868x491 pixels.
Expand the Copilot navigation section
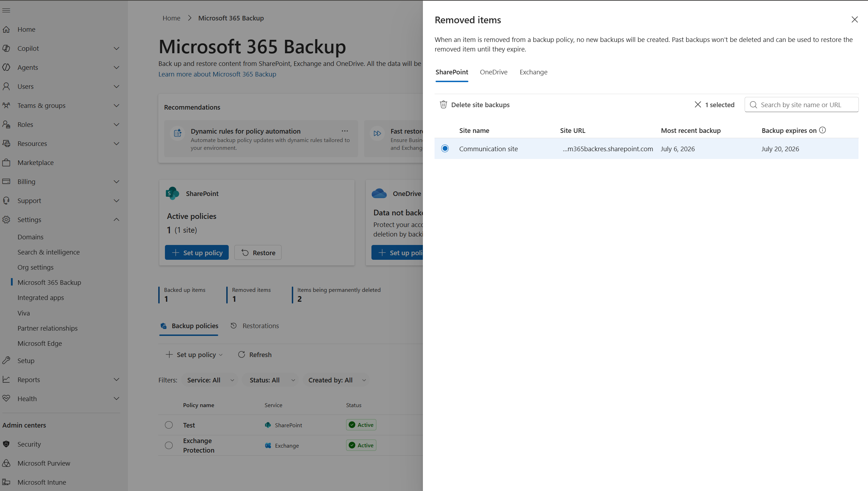pos(117,48)
